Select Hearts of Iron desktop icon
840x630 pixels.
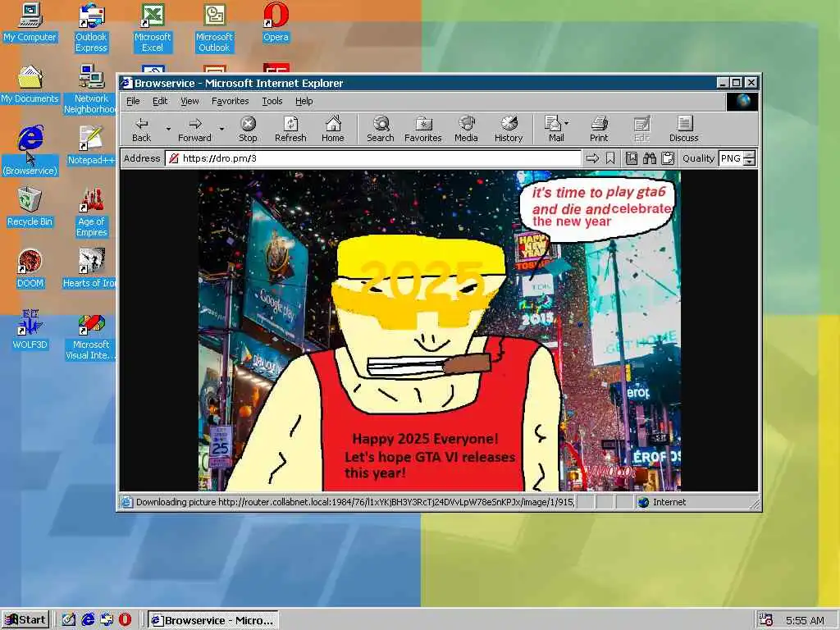pos(90,269)
